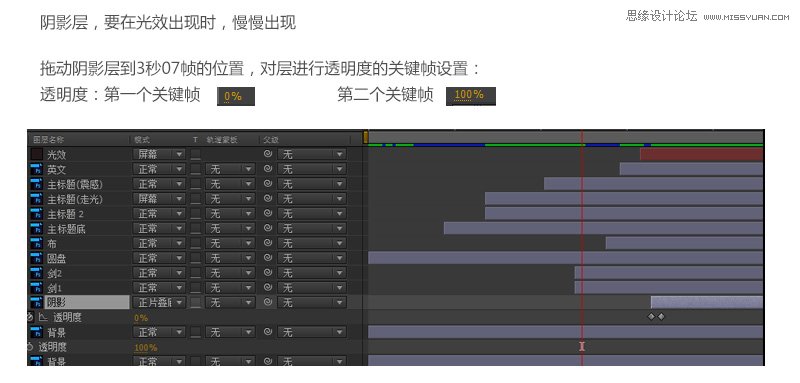Click the stopwatch of the 100% 透明度 property
The height and width of the screenshot is (383, 800).
pyautogui.click(x=30, y=347)
